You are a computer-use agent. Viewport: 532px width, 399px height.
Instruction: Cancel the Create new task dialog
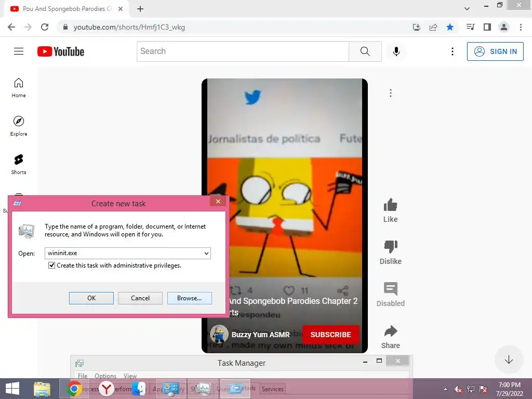click(x=140, y=298)
